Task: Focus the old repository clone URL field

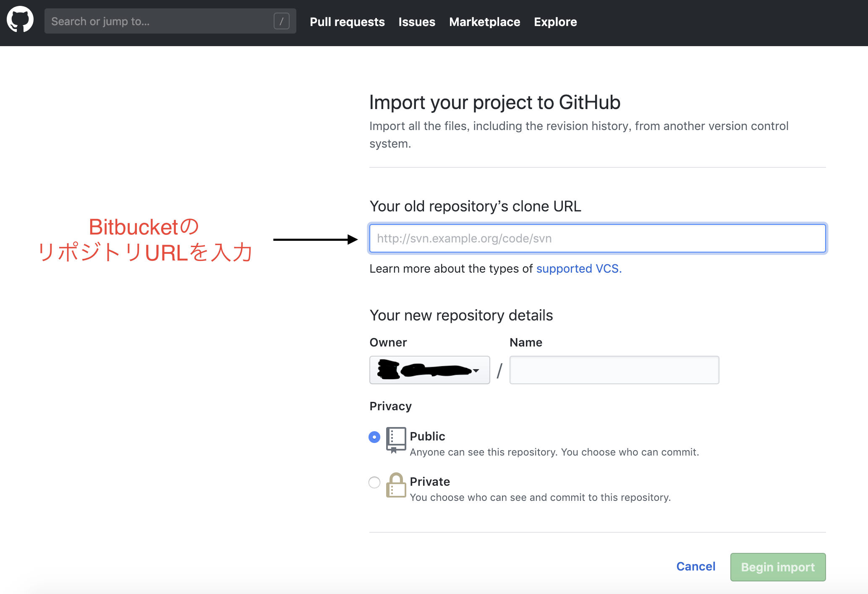Action: point(596,238)
